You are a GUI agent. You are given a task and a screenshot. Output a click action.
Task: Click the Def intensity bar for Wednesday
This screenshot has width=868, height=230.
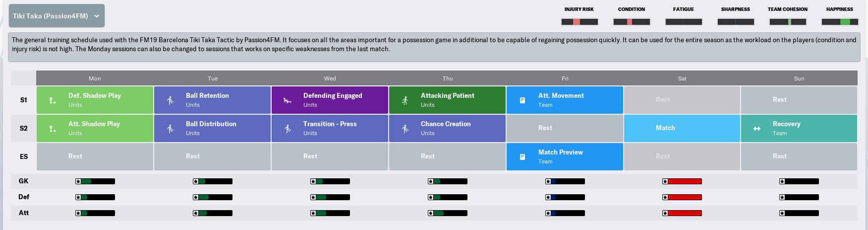click(x=330, y=197)
